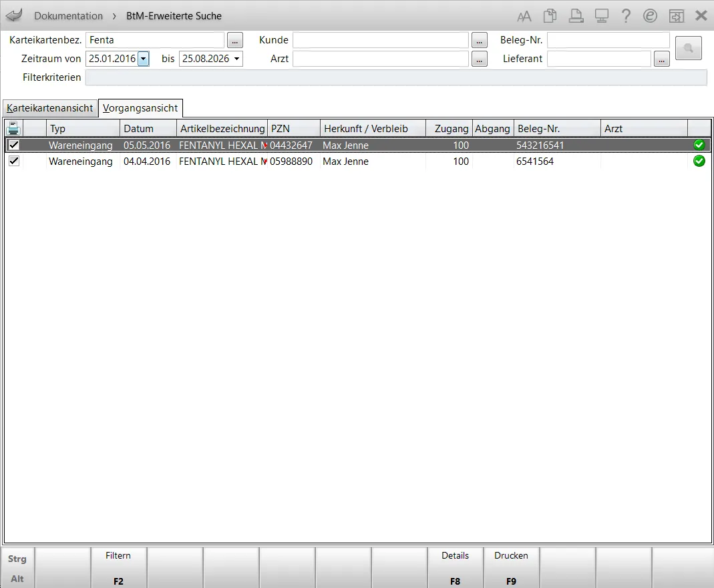Viewport: 714px width, 588px height.
Task: Uncheck the 04.04.2016 Wareneingang row checkbox
Action: 14,161
